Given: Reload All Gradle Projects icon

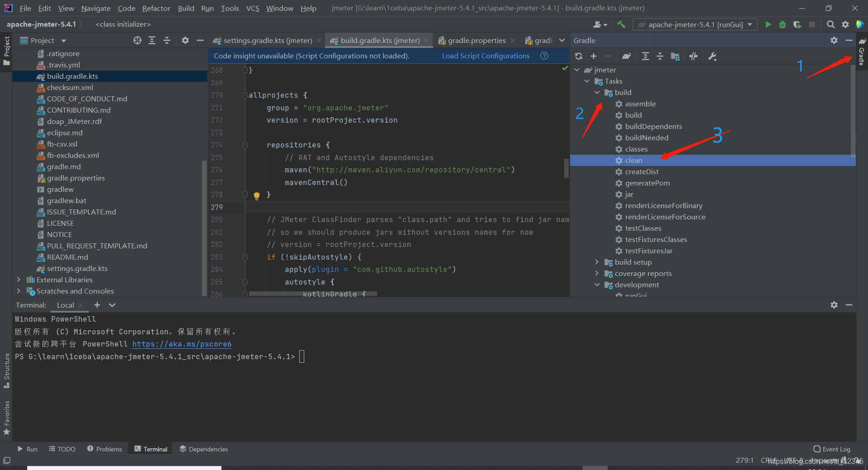Looking at the screenshot, I should (579, 56).
